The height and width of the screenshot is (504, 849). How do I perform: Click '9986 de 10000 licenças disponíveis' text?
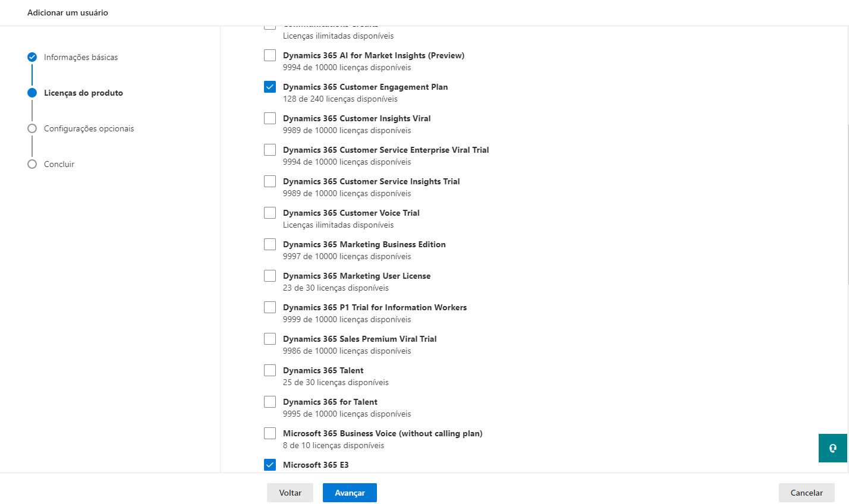point(347,351)
